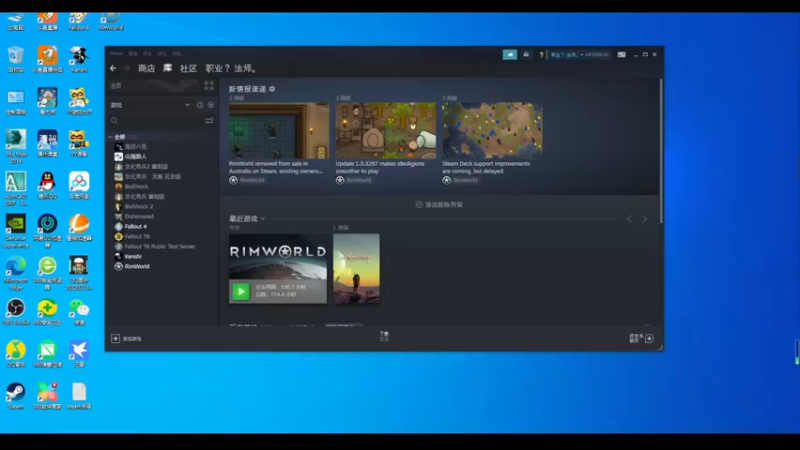Toggle ready-to-play filter icon
Image resolution: width=800 pixels, height=450 pixels.
[x=211, y=105]
